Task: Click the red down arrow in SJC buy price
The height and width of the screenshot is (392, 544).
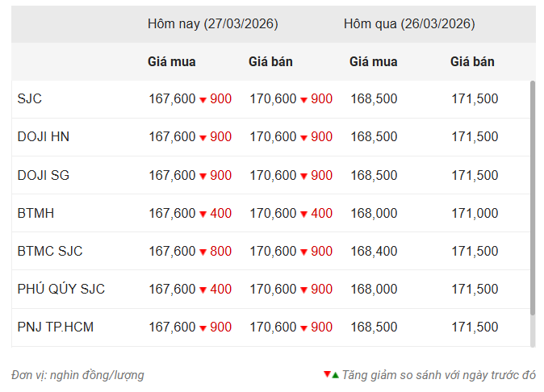Action: [x=203, y=100]
